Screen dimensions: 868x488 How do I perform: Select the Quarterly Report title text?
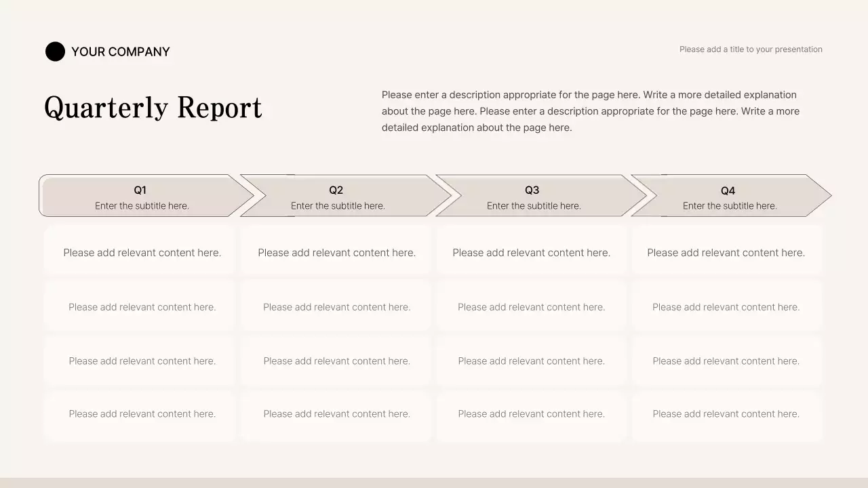153,107
